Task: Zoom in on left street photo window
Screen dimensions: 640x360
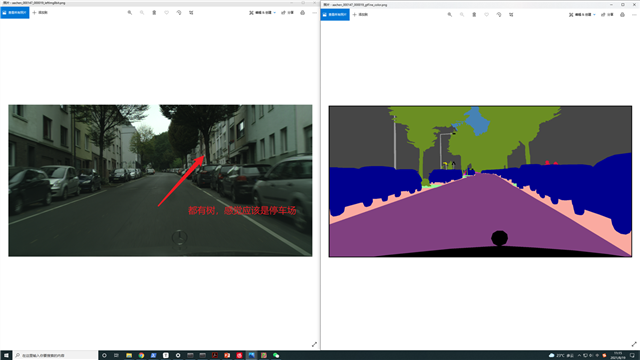Action: [x=130, y=13]
